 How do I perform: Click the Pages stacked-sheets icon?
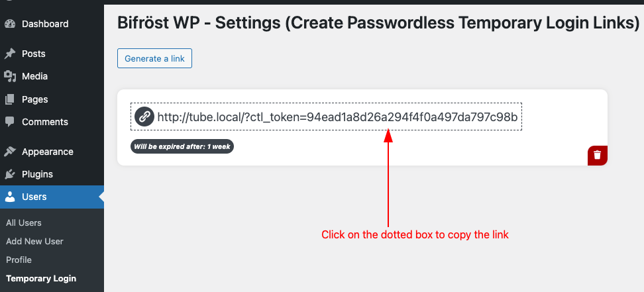[x=10, y=99]
